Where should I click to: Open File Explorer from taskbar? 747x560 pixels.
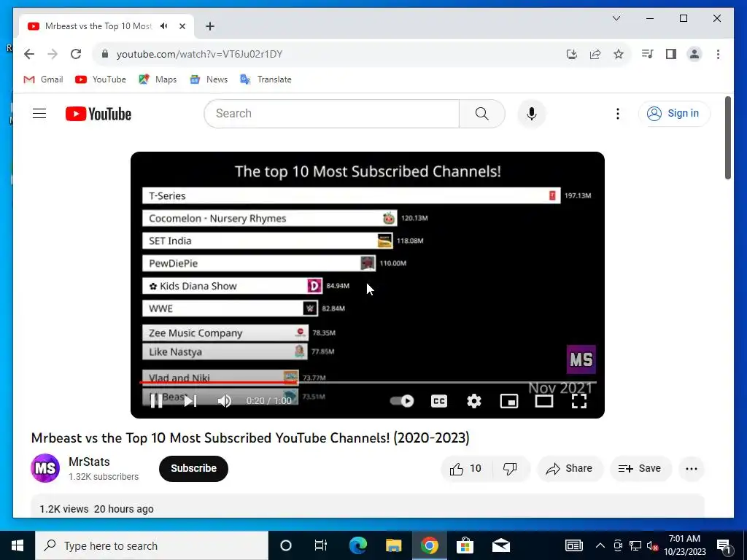[x=393, y=545]
